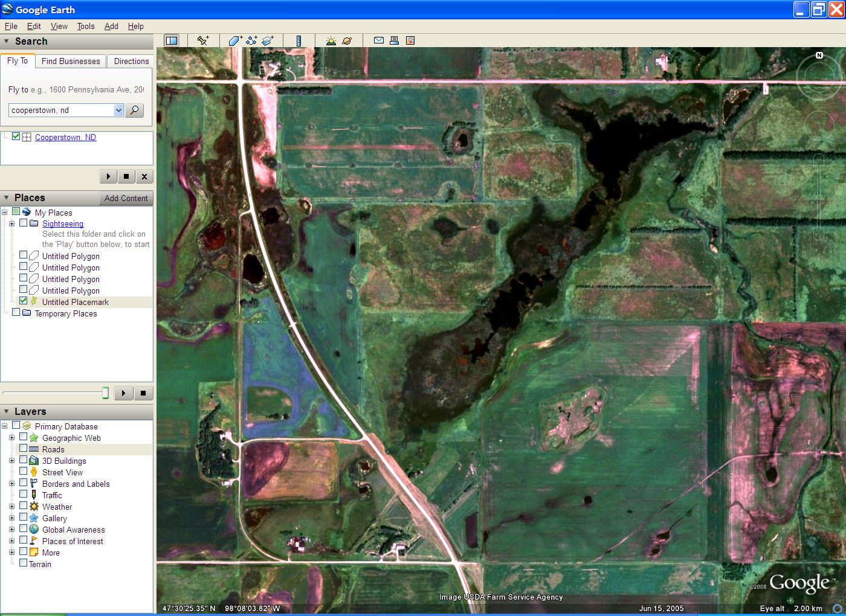Open the Help menu
The width and height of the screenshot is (846, 616).
[x=136, y=26]
